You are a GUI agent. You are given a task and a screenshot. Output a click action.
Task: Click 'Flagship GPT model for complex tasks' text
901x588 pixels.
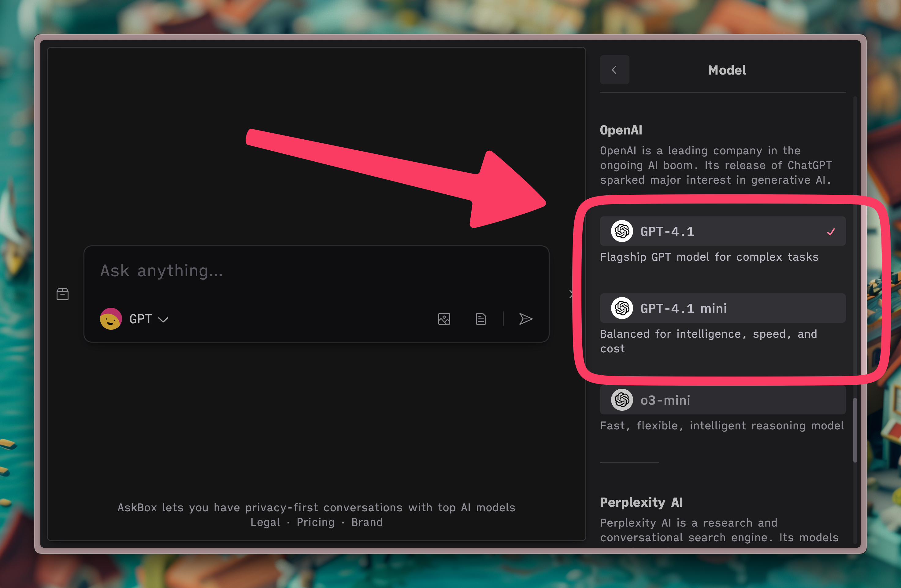click(x=709, y=257)
